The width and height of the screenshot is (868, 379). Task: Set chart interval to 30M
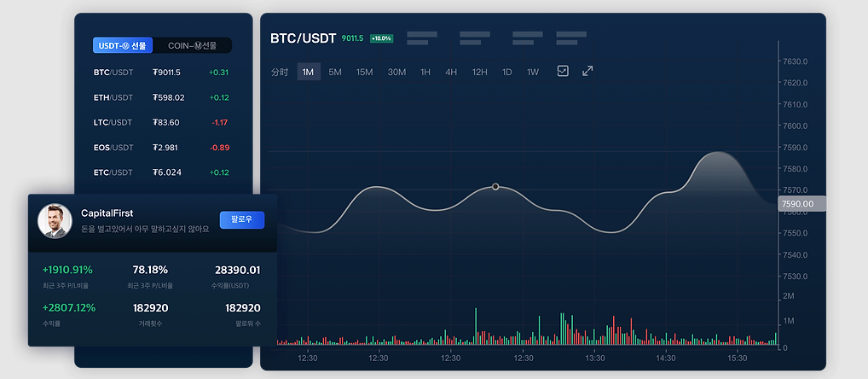click(x=396, y=73)
